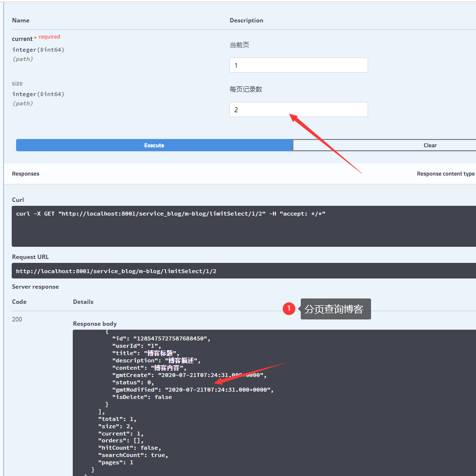476x476 pixels.
Task: Click the current parameter name
Action: click(x=22, y=38)
